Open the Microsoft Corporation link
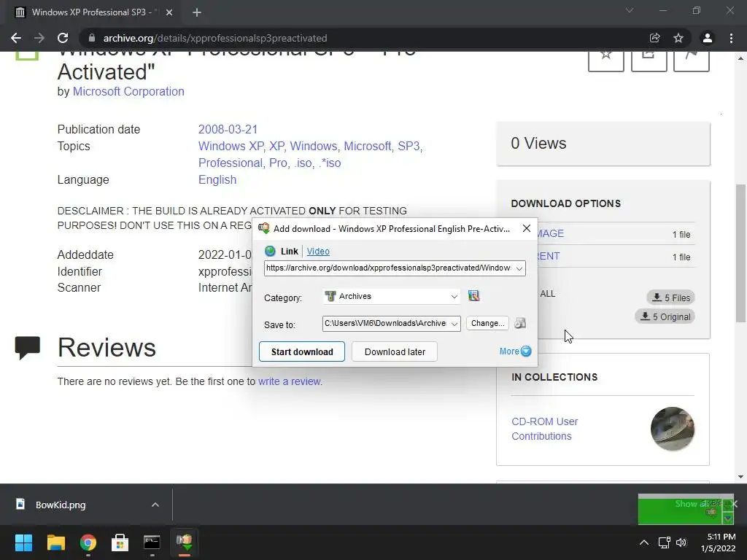This screenshot has height=560, width=747. pyautogui.click(x=128, y=91)
